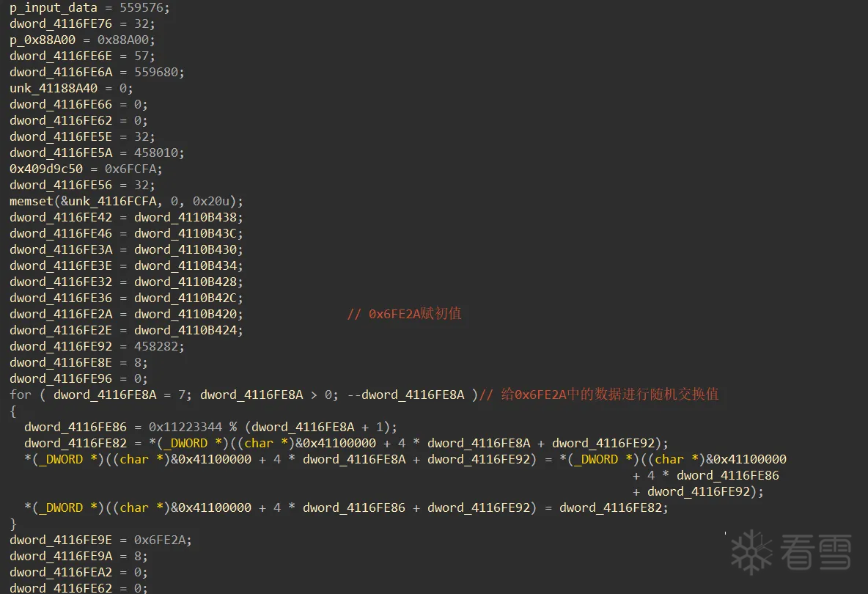Select the dword_4116FE96 = 0 line
Screen dimensions: 868x594
click(x=78, y=378)
